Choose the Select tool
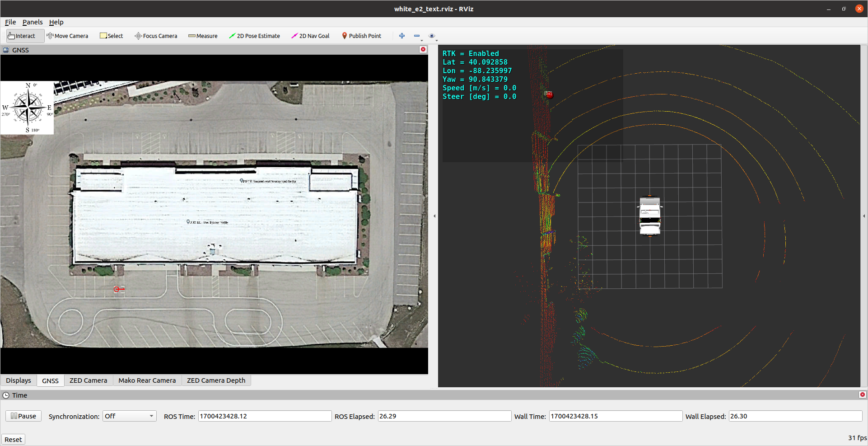The height and width of the screenshot is (446, 868). [111, 36]
